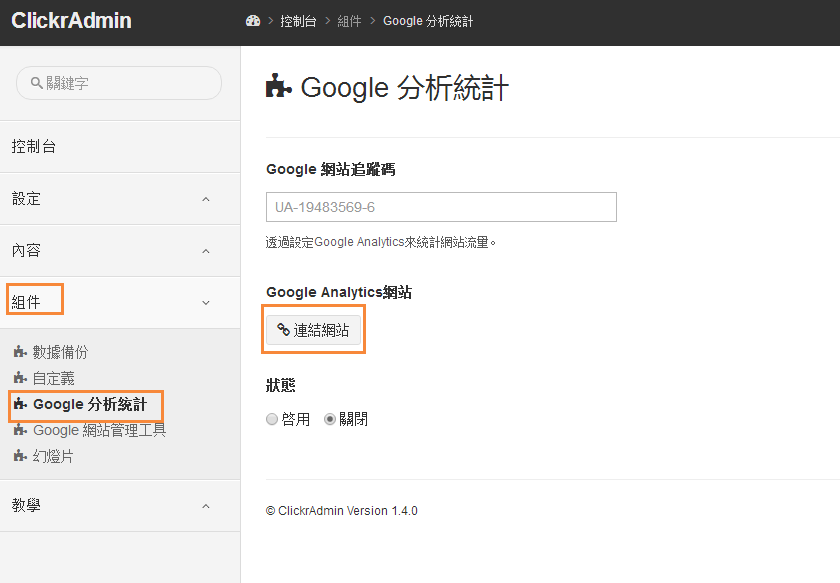840x583 pixels.
Task: Click the Google Analytics網站 label
Action: (x=339, y=292)
